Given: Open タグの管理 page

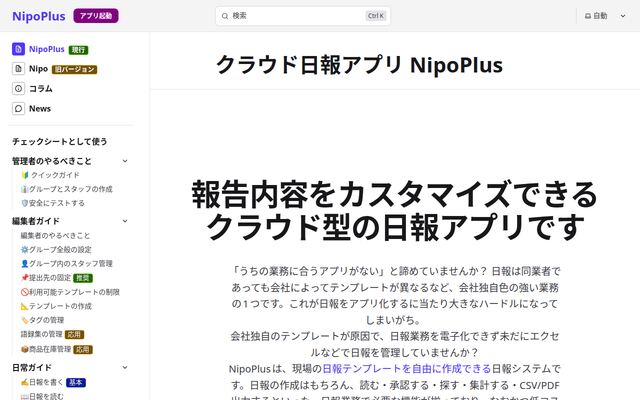Looking at the screenshot, I should pos(42,320).
